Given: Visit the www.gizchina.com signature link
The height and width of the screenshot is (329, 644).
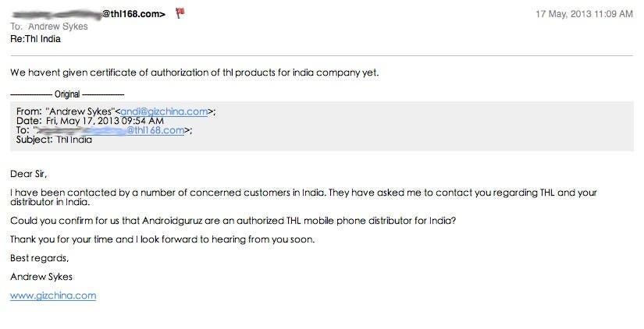Looking at the screenshot, I should tap(53, 295).
